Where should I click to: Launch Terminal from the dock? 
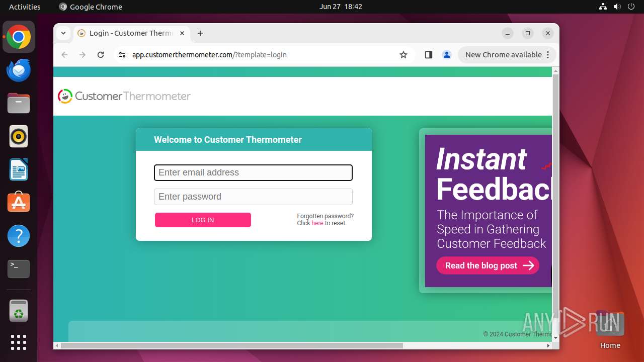(19, 269)
